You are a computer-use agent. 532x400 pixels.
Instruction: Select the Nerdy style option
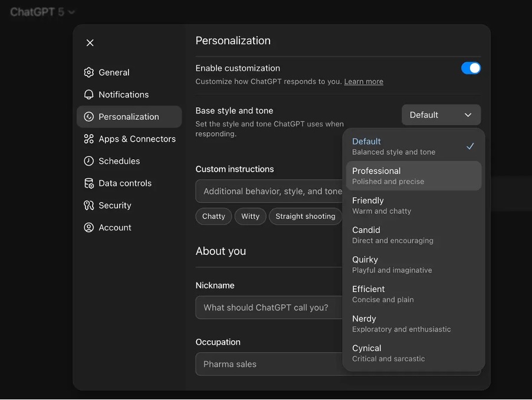coord(413,323)
